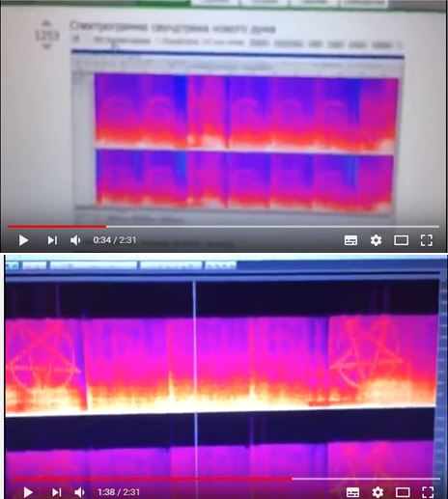Mute the volume in the 0:34 player

click(75, 240)
